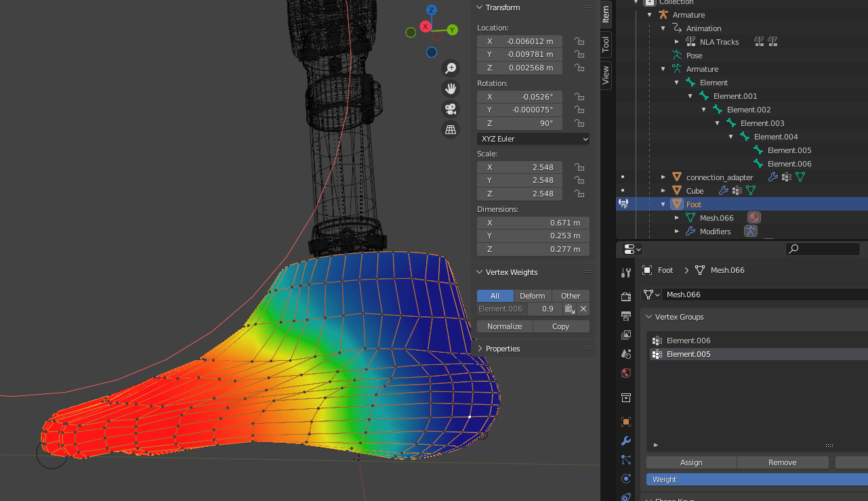
Task: Open the Object properties tab
Action: tap(625, 421)
